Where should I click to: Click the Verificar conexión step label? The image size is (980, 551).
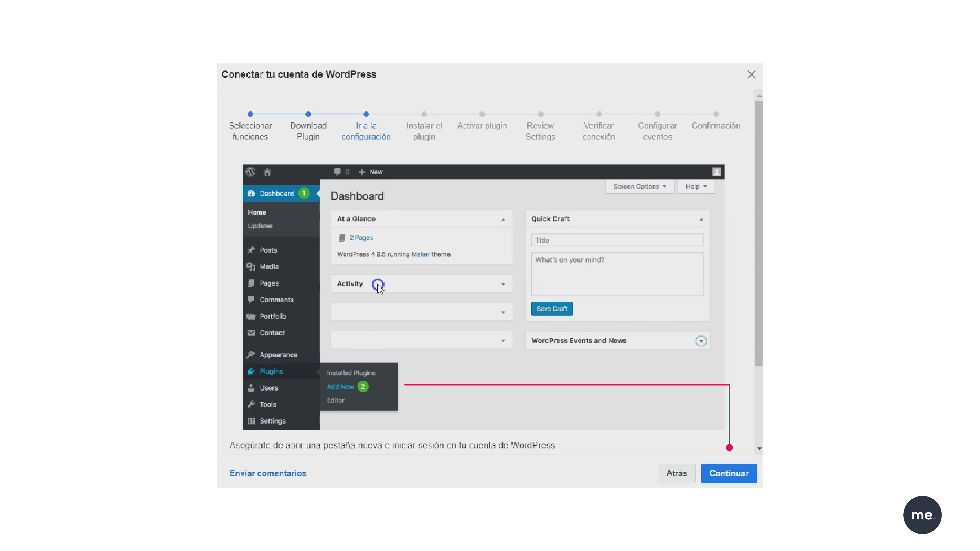coord(599,131)
